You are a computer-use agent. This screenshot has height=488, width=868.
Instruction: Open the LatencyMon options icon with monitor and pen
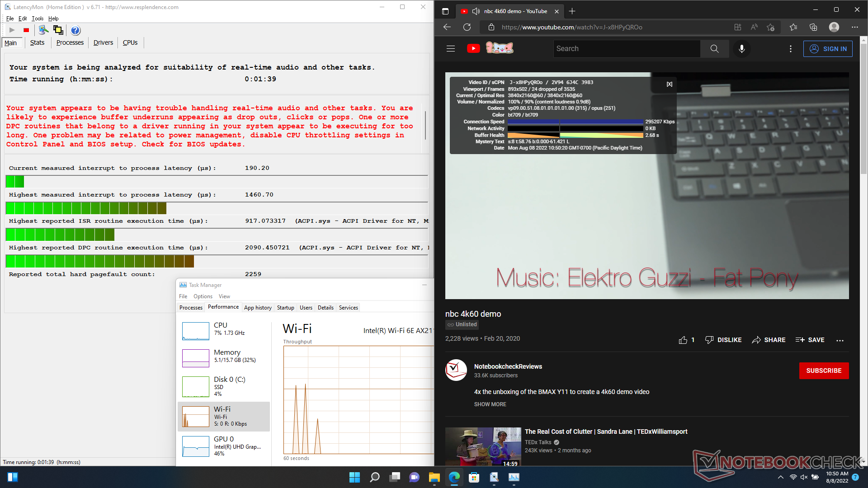(x=43, y=30)
